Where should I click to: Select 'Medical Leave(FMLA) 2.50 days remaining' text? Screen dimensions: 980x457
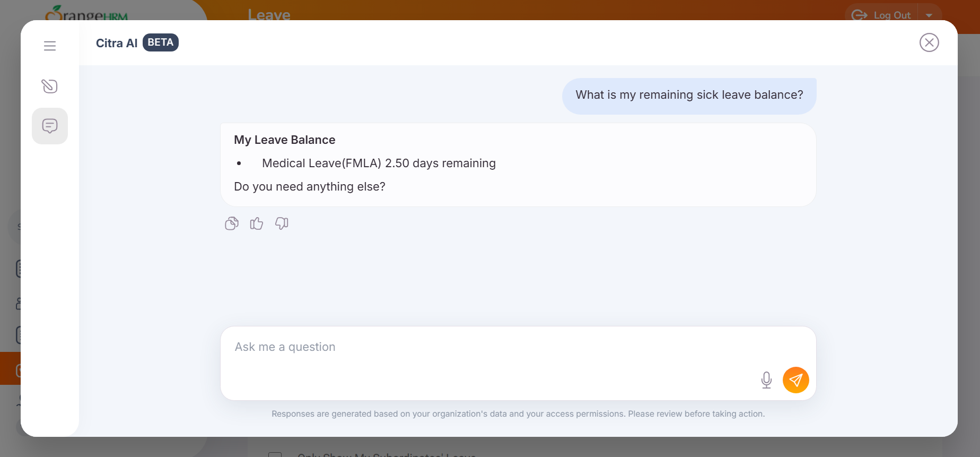[379, 163]
